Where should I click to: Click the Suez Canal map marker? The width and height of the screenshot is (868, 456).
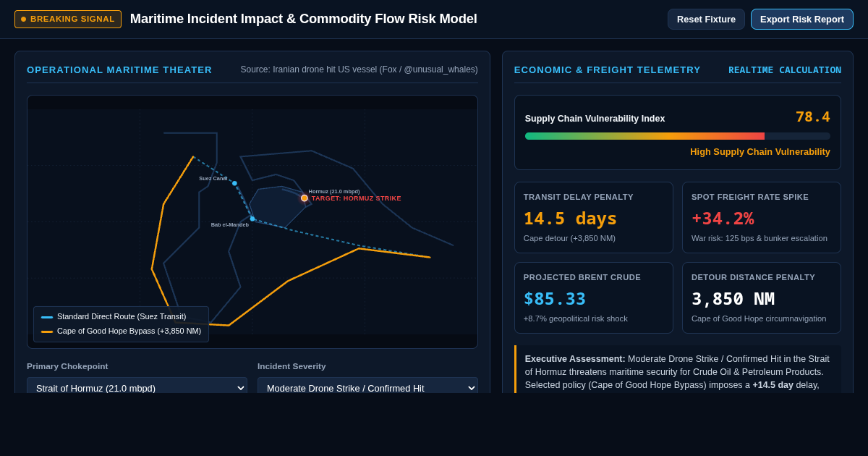[x=234, y=183]
